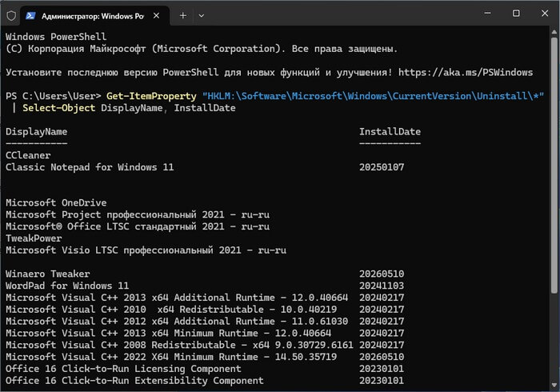The width and height of the screenshot is (560, 392).
Task: Click the DisplayName column header
Action: [37, 132]
